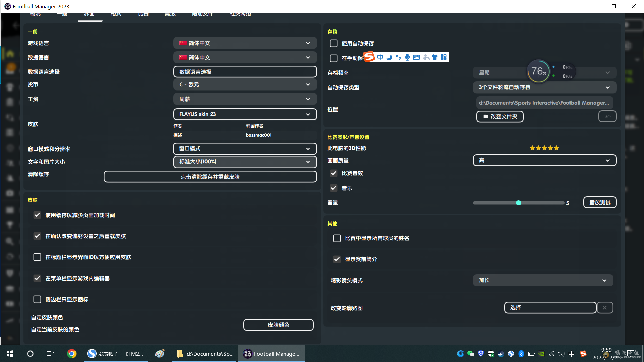The width and height of the screenshot is (644, 362).
Task: Uncheck 音乐 checkbox
Action: point(334,188)
